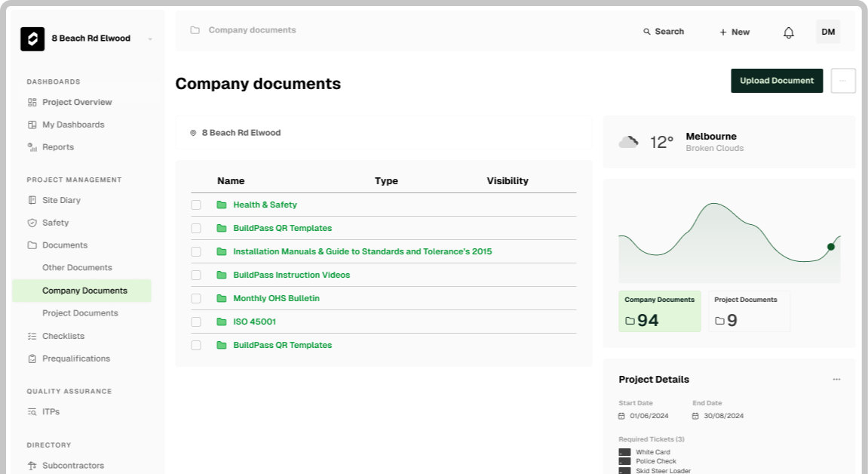
Task: Click the End Date calendar icon
Action: click(x=695, y=416)
